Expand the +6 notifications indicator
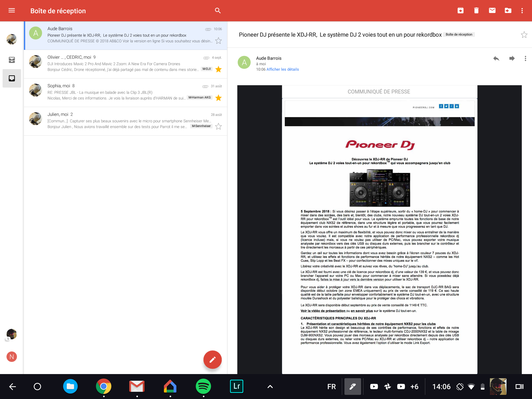This screenshot has height=399, width=532. pos(414,387)
